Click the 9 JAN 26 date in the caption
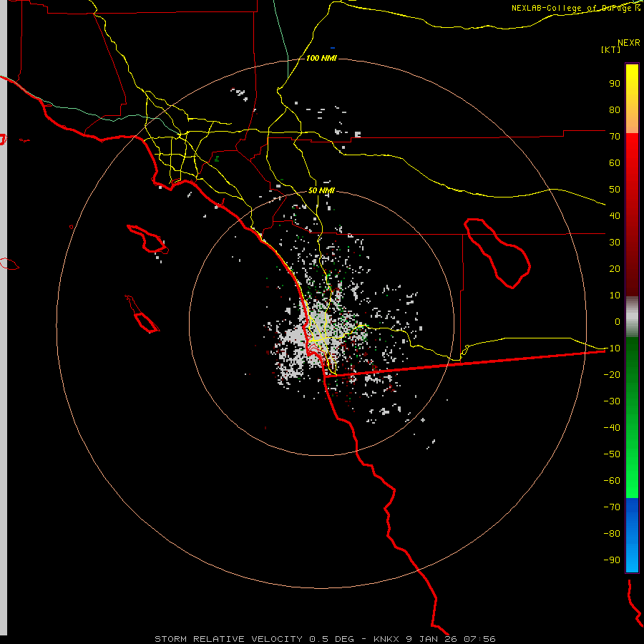Screen dimensions: 644x644 433,639
